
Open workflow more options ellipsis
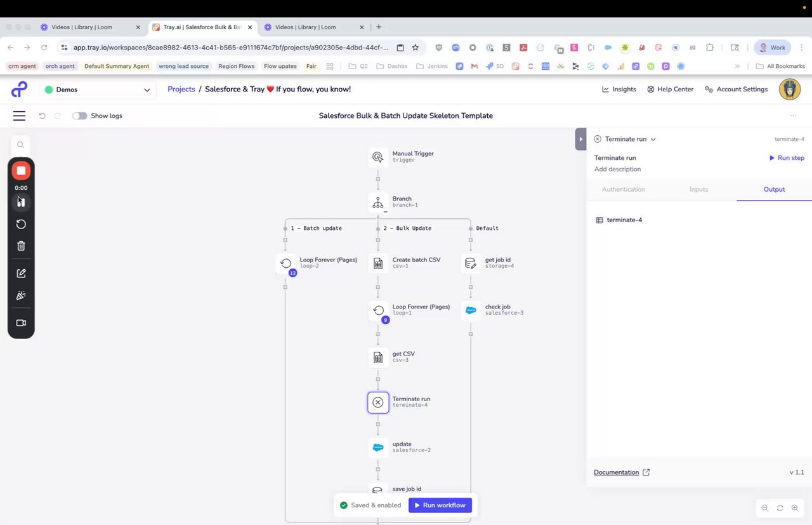coord(793,116)
